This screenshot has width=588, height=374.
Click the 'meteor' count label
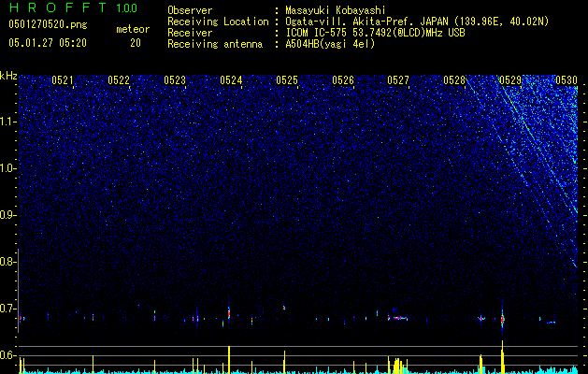(x=133, y=29)
